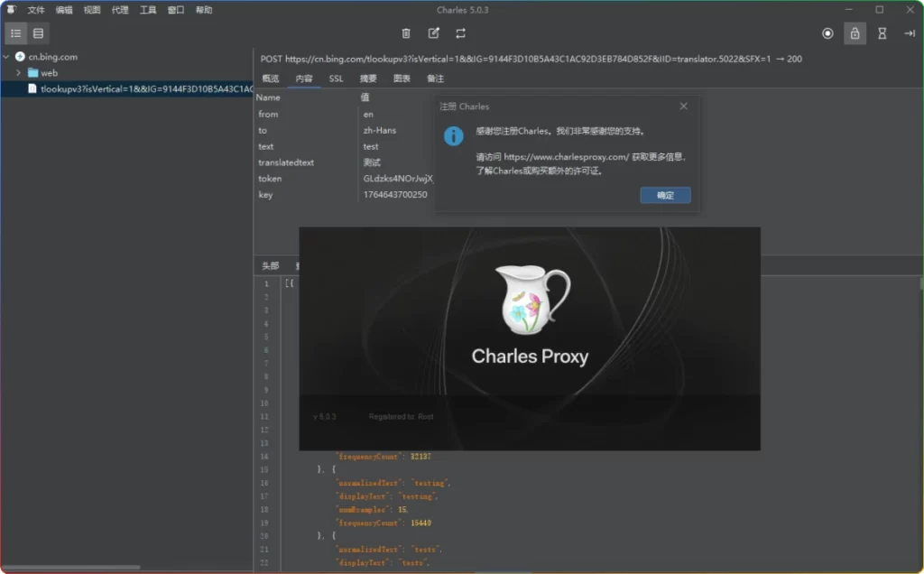Open the 代理 menu
924x574 pixels.
pyautogui.click(x=120, y=10)
